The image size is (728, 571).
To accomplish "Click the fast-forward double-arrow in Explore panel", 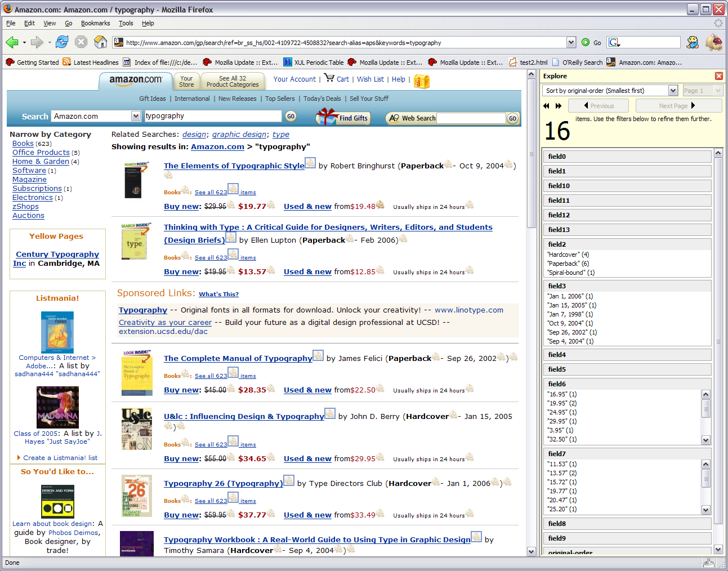I will coord(559,106).
